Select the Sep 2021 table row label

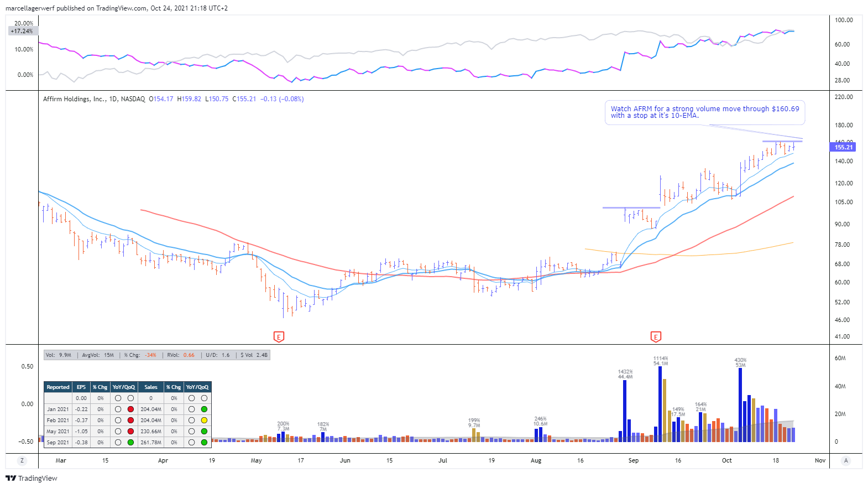[x=58, y=443]
